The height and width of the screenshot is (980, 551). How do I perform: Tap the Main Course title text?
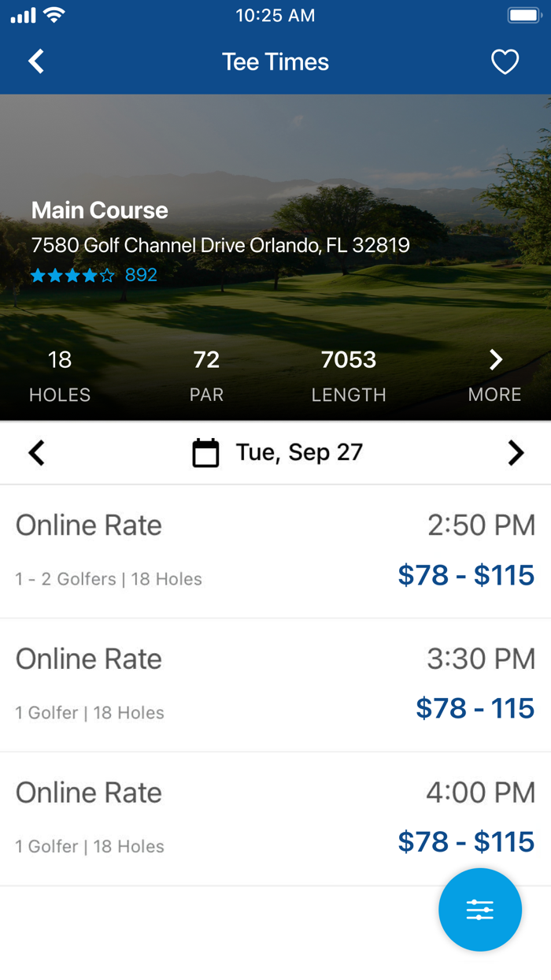99,210
